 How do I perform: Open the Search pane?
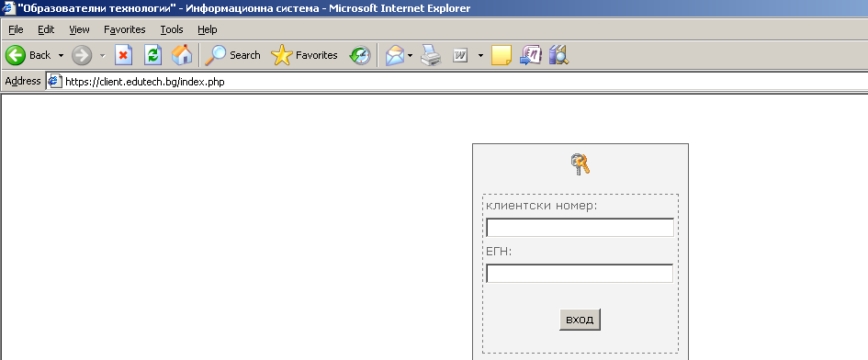pos(232,55)
